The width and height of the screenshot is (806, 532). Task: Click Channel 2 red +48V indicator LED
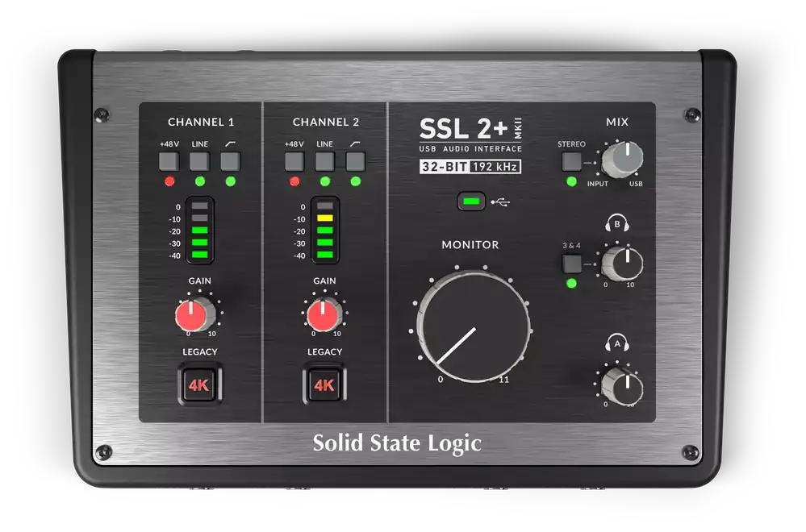[x=294, y=181]
